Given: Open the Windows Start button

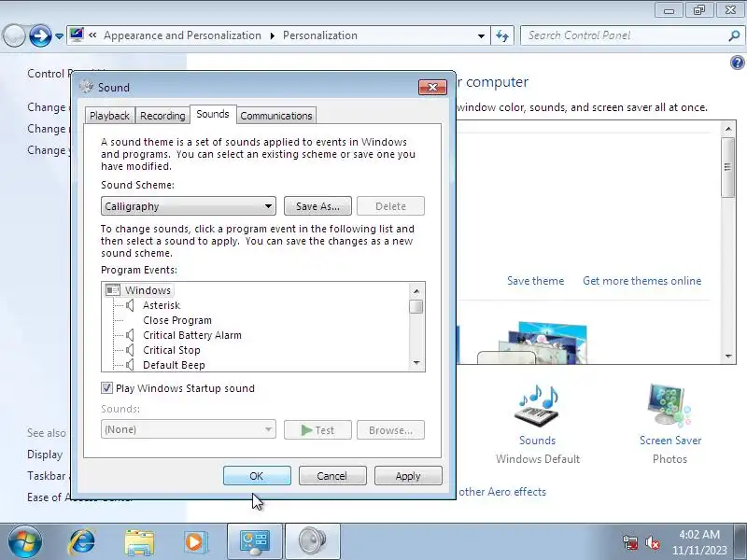Looking at the screenshot, I should tap(24, 541).
